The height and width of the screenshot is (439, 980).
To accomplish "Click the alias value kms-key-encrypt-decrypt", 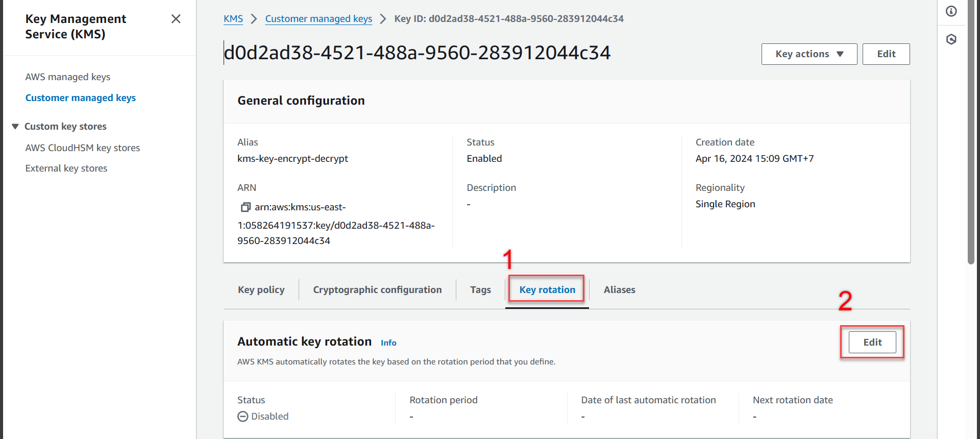I will [x=292, y=159].
